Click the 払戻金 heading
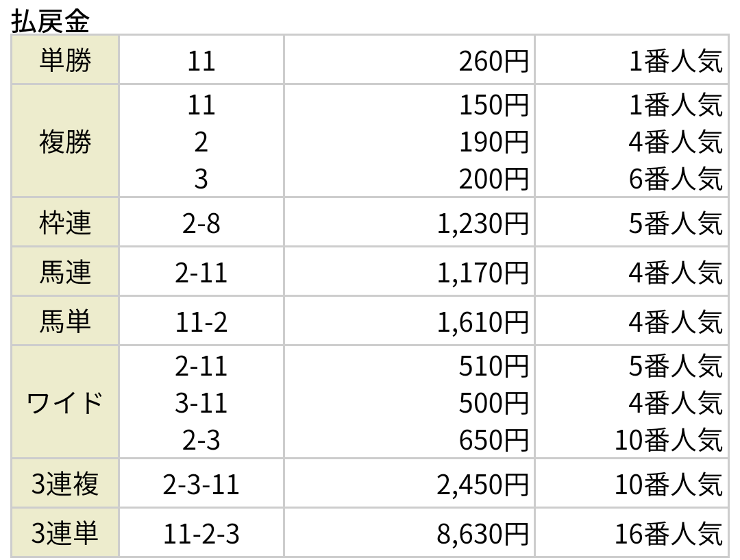Viewport: 740px width, 560px height. 50,21
